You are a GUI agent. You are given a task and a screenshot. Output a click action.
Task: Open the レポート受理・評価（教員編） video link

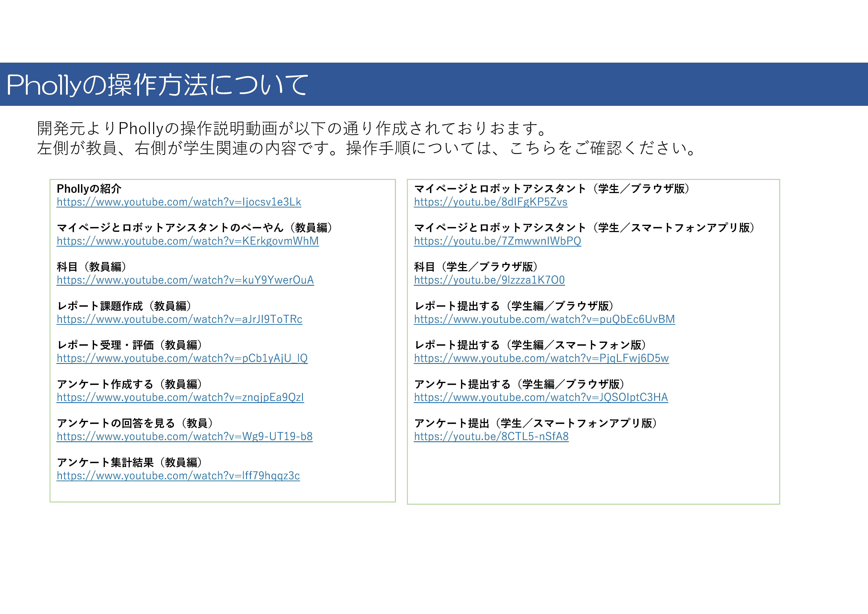point(182,358)
